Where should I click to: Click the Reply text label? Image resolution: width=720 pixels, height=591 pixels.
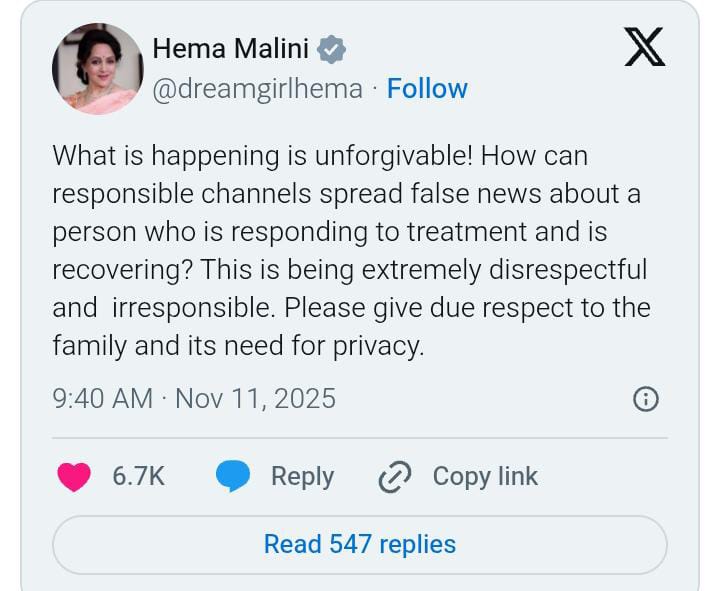302,477
